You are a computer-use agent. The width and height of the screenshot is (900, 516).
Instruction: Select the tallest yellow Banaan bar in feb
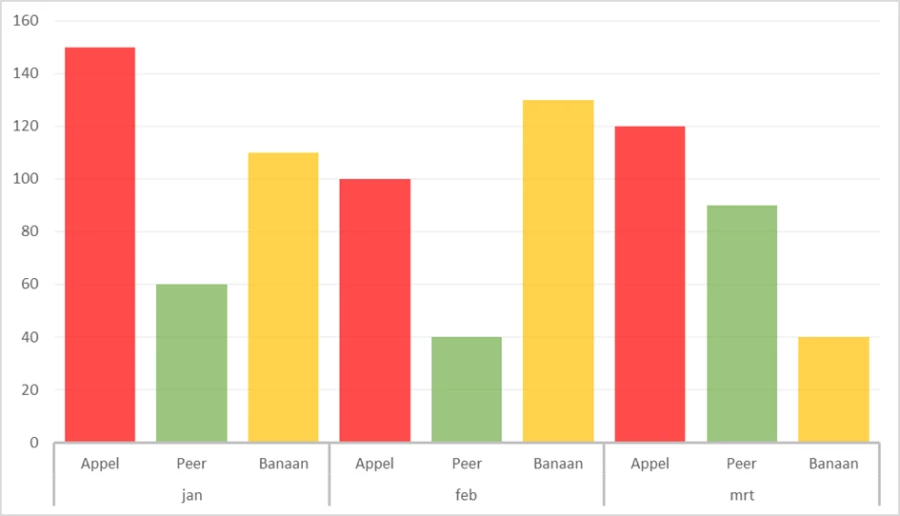[558, 271]
